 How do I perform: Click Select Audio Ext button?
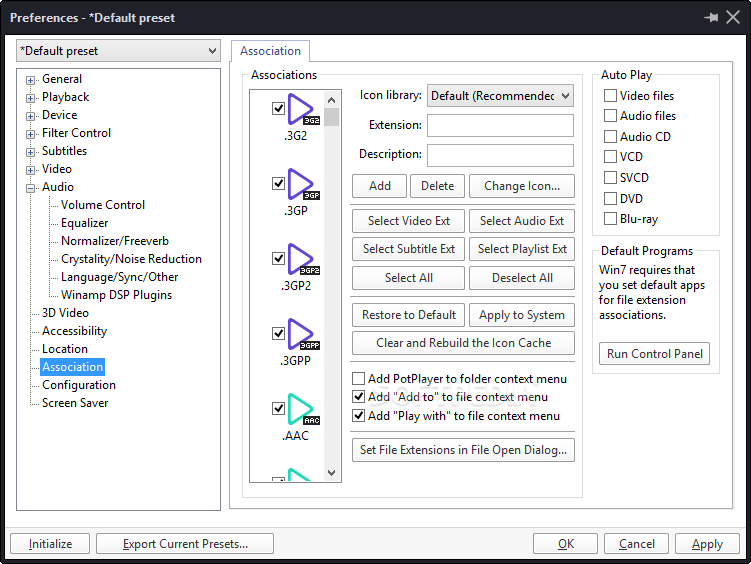(x=522, y=221)
